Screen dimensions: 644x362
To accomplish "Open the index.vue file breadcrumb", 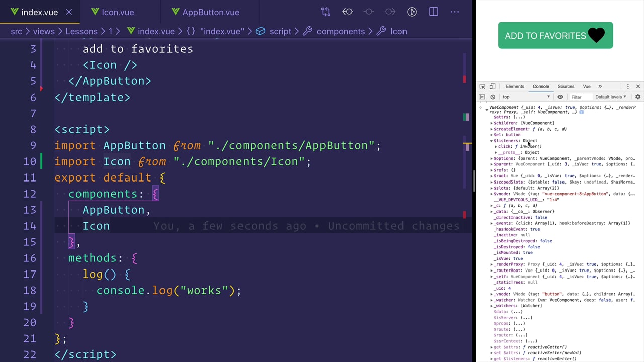I will pos(150,31).
